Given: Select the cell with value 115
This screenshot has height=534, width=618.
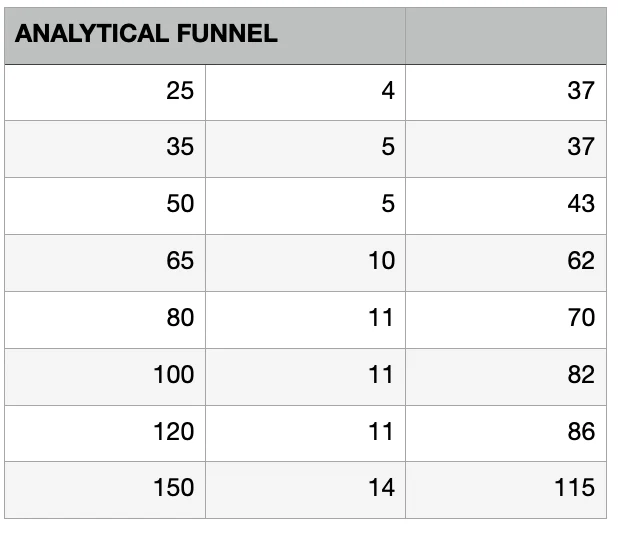Looking at the screenshot, I should (x=506, y=490).
